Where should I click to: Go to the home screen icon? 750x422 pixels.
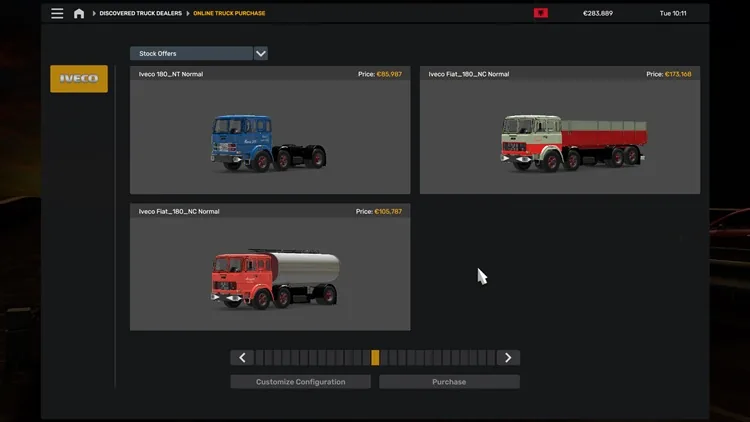[x=79, y=13]
